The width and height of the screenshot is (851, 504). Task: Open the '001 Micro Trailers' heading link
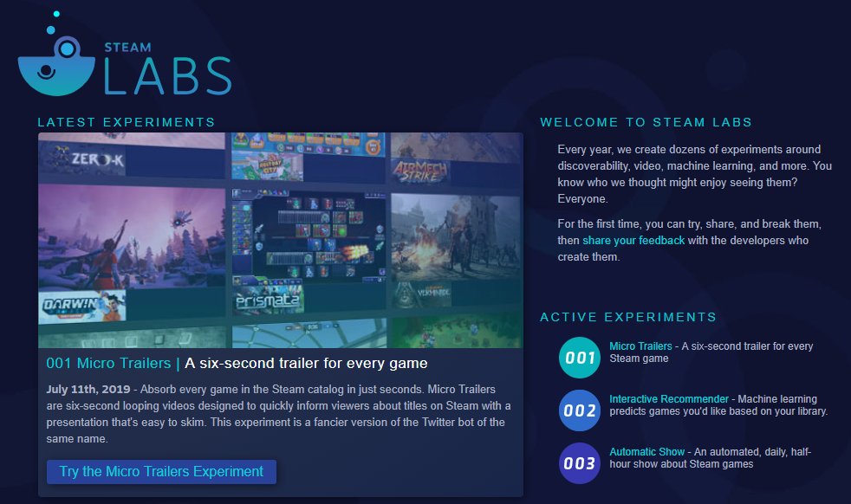point(108,363)
